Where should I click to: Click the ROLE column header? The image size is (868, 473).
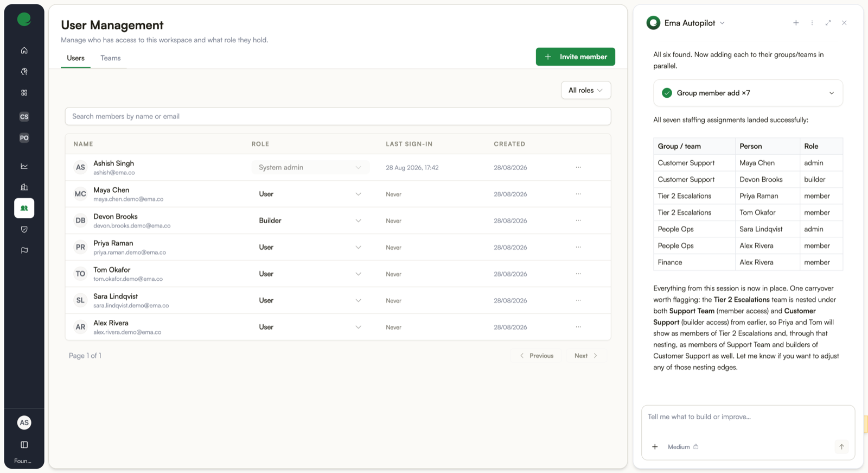(260, 144)
